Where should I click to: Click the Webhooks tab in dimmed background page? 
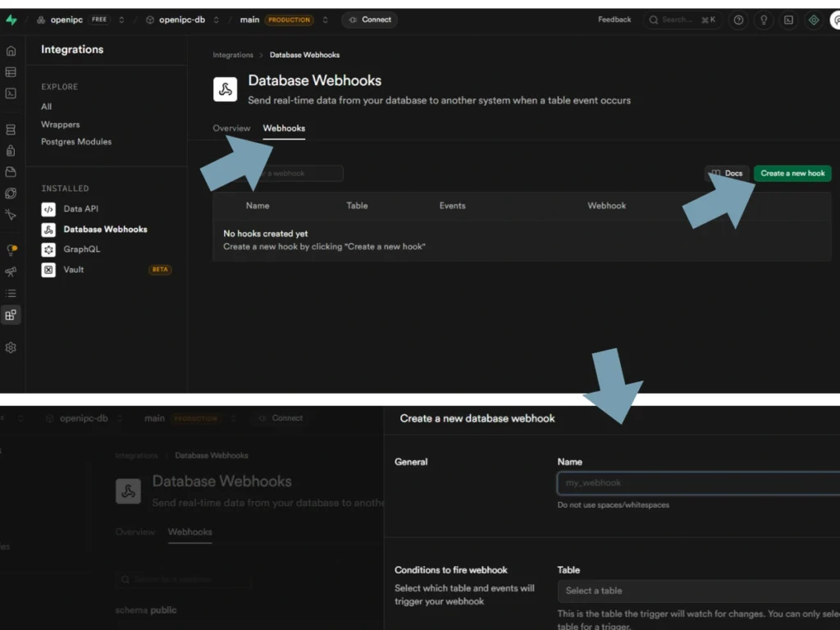coord(190,532)
